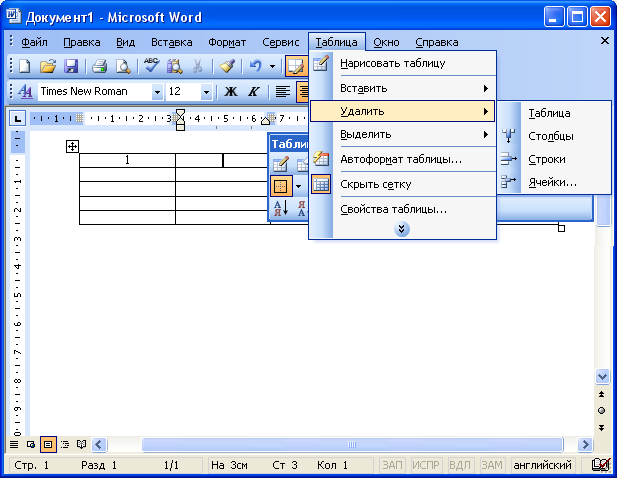Open the Styles and Formatting icon

(x=26, y=92)
